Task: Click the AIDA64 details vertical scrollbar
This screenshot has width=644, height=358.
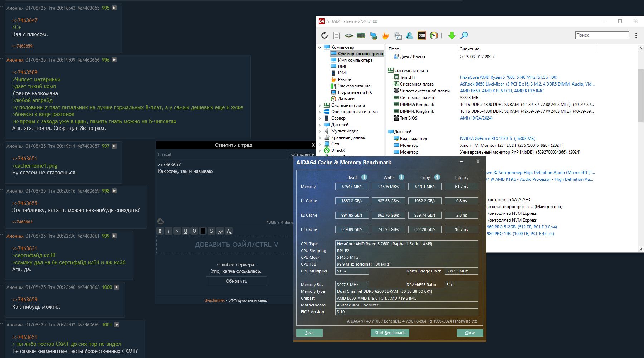Action: 641,96
